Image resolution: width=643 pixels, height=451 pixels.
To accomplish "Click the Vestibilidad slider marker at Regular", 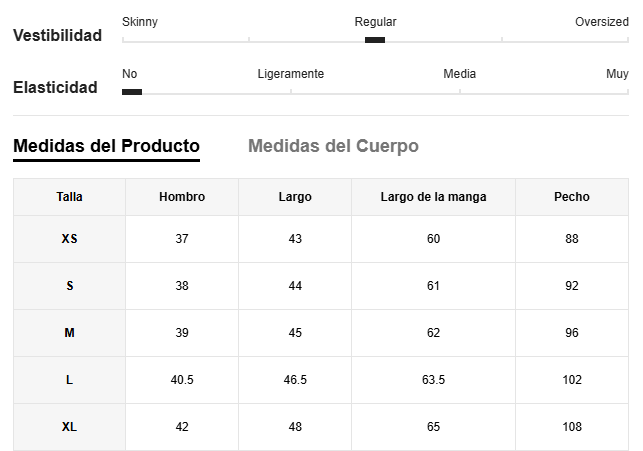I will (x=375, y=40).
